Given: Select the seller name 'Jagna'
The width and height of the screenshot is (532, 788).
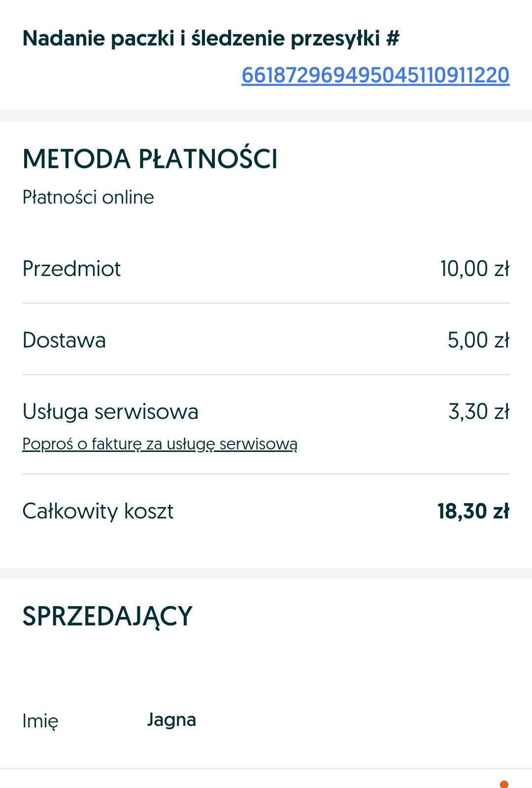Looking at the screenshot, I should (171, 720).
